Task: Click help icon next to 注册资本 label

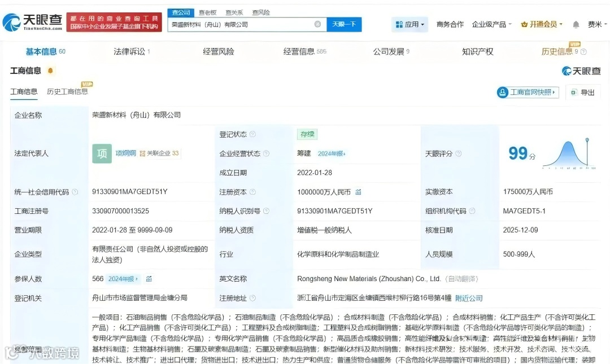Action: 252,192
